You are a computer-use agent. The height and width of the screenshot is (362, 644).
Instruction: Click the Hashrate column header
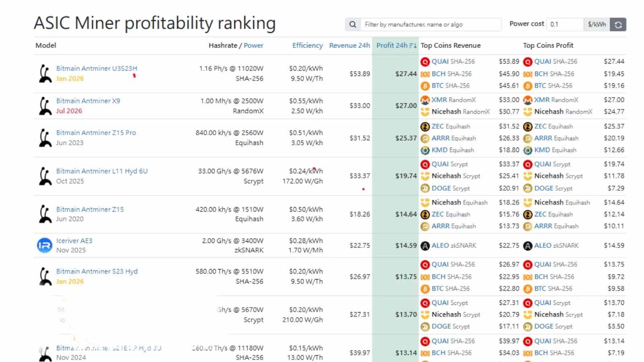click(x=223, y=45)
